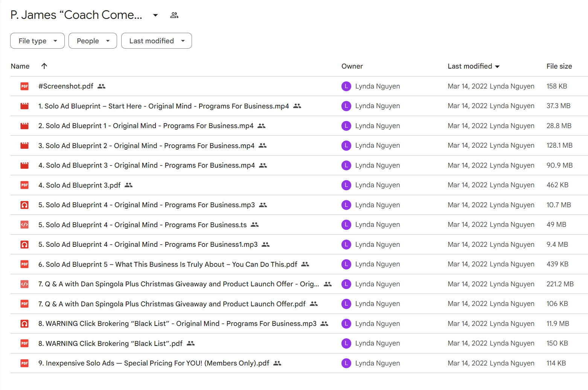Click the 221.2 MB file size value

click(x=560, y=284)
